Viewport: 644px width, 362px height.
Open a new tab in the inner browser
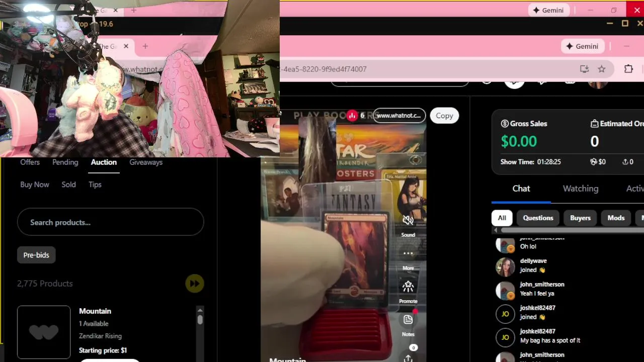pos(145,46)
